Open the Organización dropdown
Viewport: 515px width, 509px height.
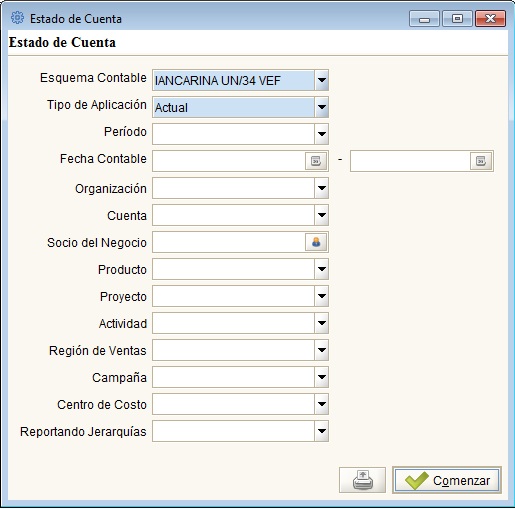(321, 188)
